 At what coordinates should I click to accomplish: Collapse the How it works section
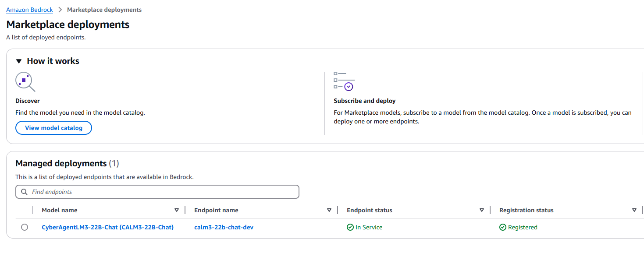(x=19, y=61)
